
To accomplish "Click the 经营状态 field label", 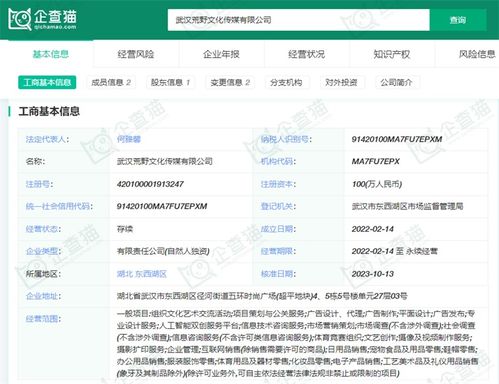I will [x=43, y=229].
